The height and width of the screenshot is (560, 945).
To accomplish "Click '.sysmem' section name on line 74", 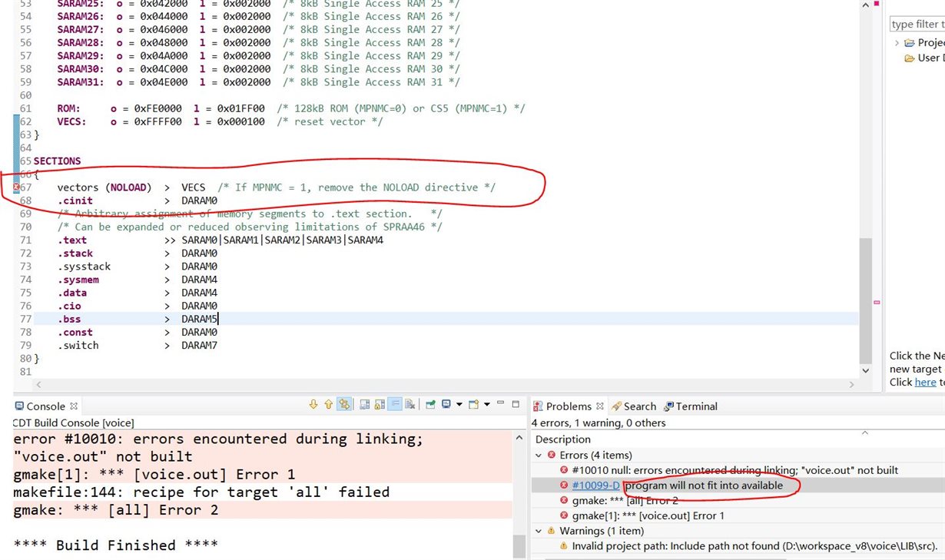I will coord(78,280).
